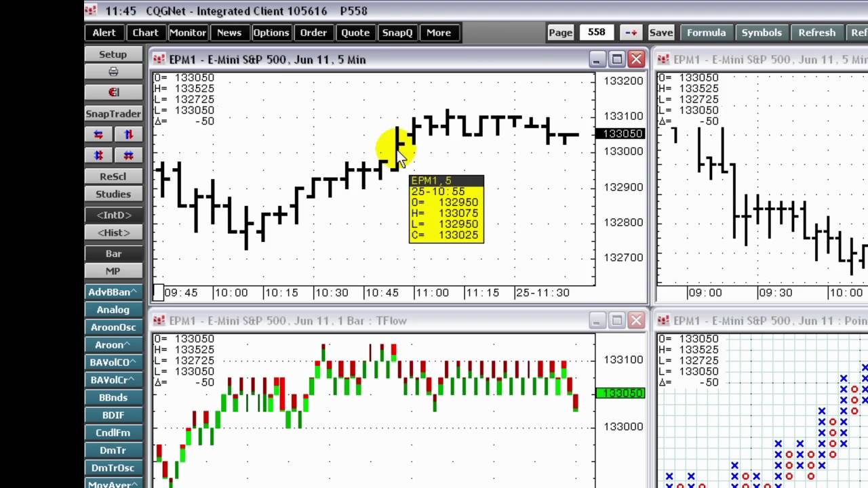868x488 pixels.
Task: Click the CQGNet app icon in the title bar
Action: pos(92,11)
